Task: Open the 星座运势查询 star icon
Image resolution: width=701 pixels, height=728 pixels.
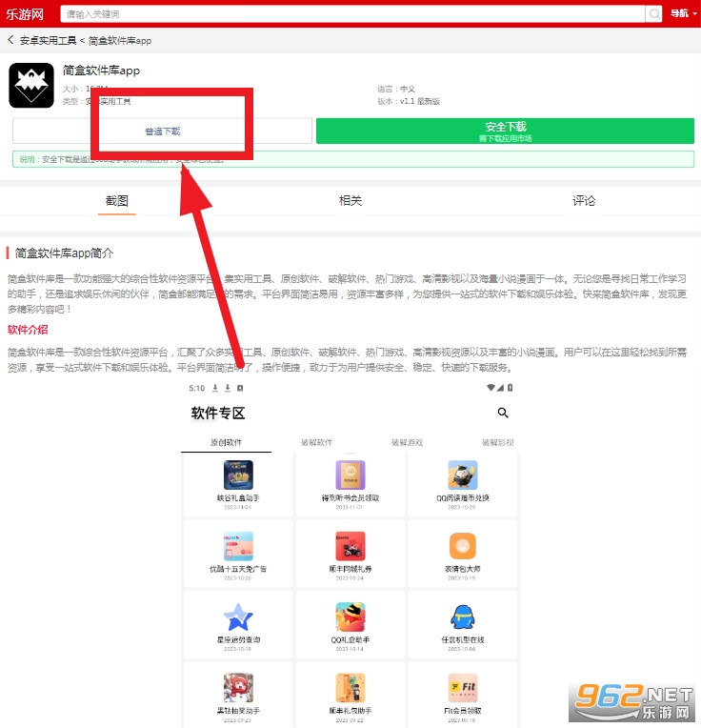Action: (238, 617)
